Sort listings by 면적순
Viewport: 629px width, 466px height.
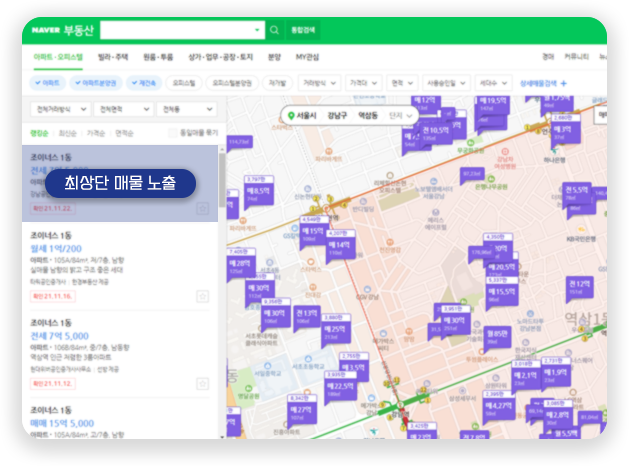124,133
